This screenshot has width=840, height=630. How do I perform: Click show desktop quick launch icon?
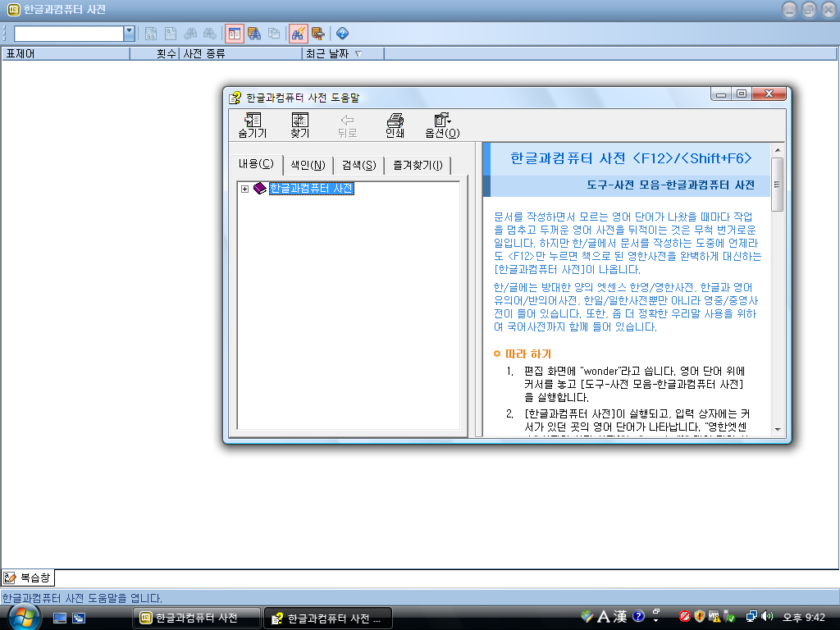tap(59, 619)
